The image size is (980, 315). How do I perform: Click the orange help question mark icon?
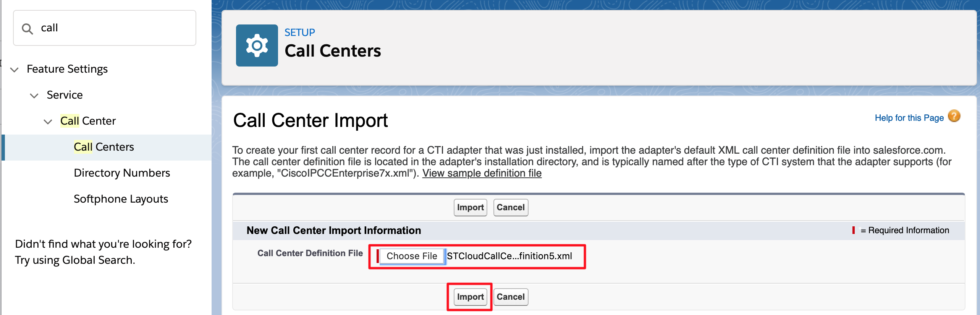(954, 116)
